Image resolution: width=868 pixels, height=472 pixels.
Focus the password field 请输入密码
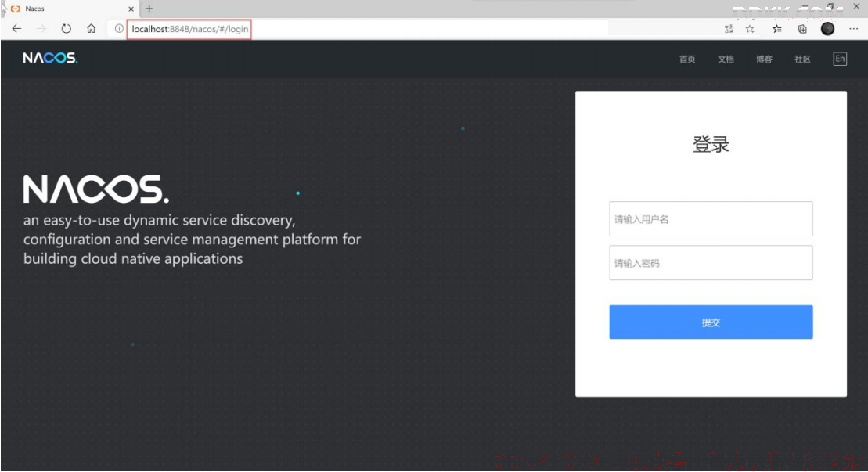[x=711, y=263]
